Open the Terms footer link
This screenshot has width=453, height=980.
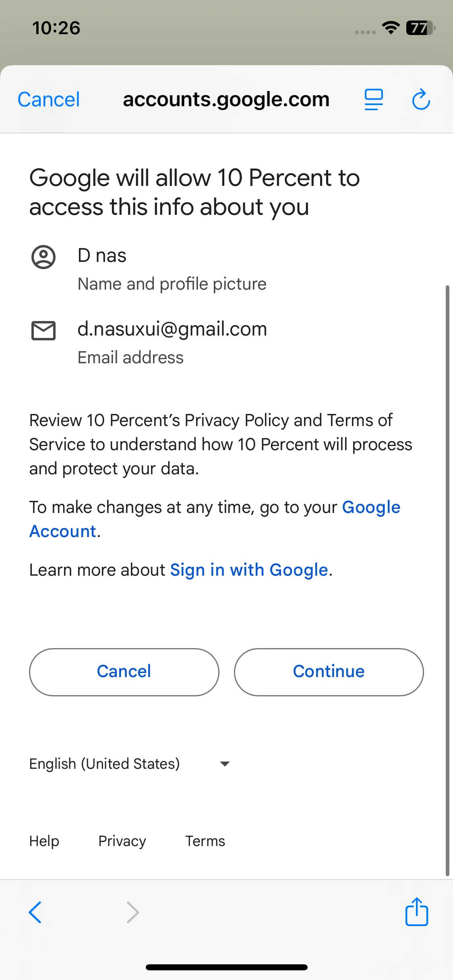click(205, 841)
